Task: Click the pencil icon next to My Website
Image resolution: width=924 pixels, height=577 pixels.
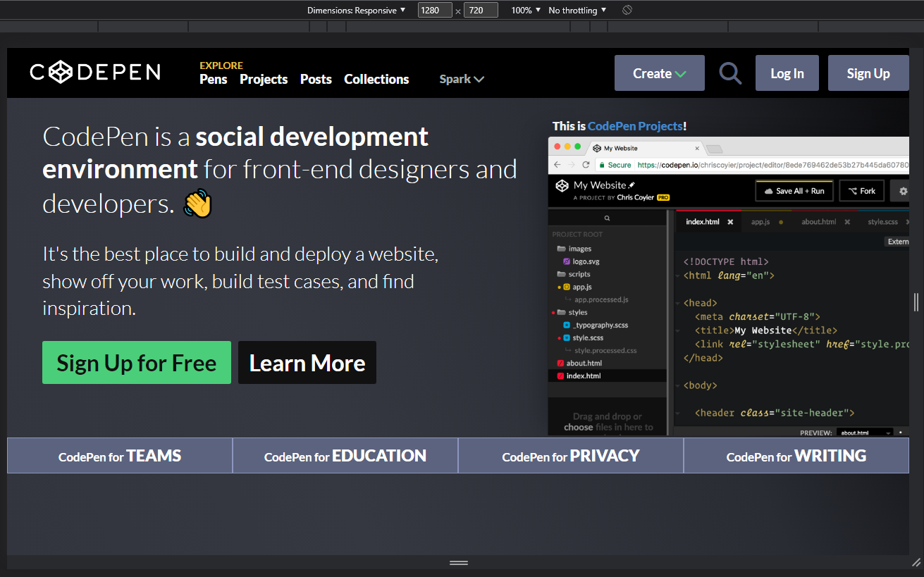Action: coord(632,185)
